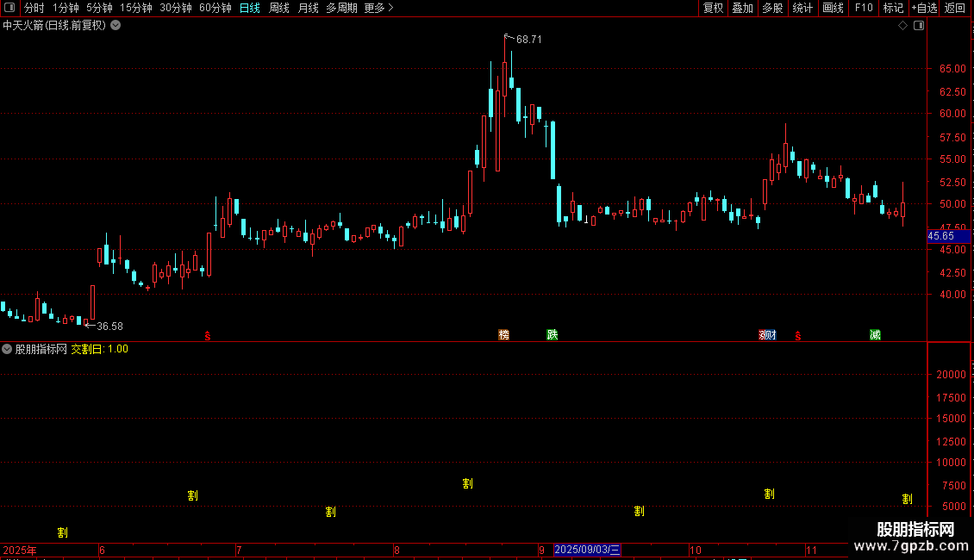Select the 周线 weekly tab
This screenshot has width=974, height=560.
coord(279,8)
